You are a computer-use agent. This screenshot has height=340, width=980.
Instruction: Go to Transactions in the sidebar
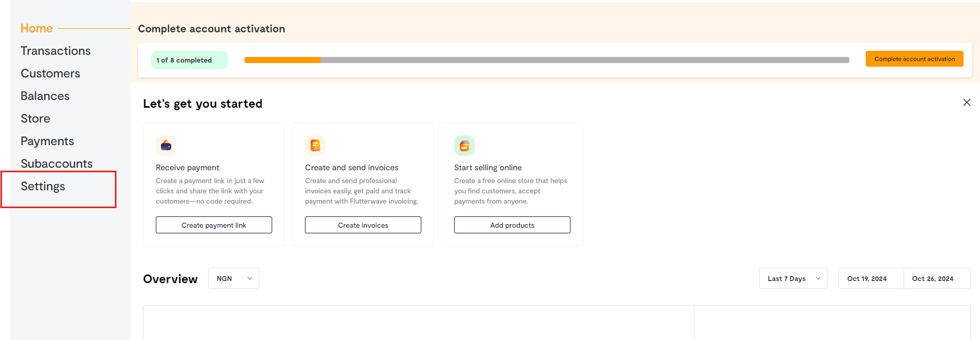[x=55, y=51]
